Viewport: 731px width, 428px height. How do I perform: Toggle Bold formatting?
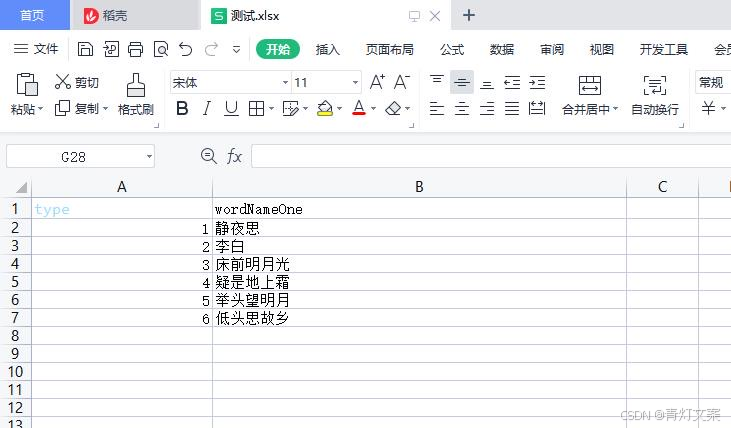(182, 109)
